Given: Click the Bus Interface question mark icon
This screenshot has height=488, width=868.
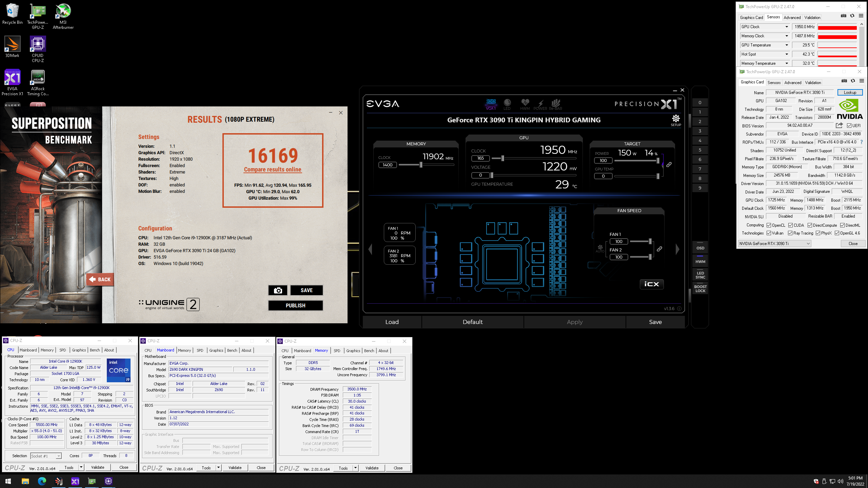Looking at the screenshot, I should tap(862, 142).
